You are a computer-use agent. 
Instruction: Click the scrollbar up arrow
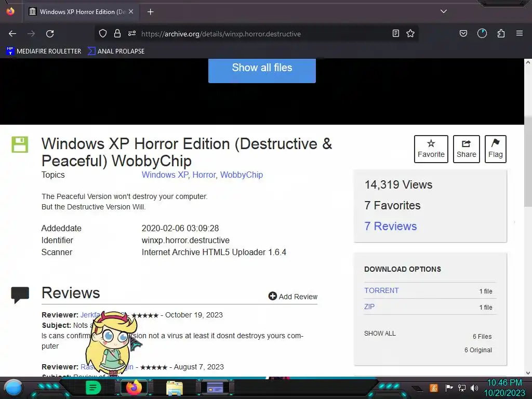click(528, 62)
